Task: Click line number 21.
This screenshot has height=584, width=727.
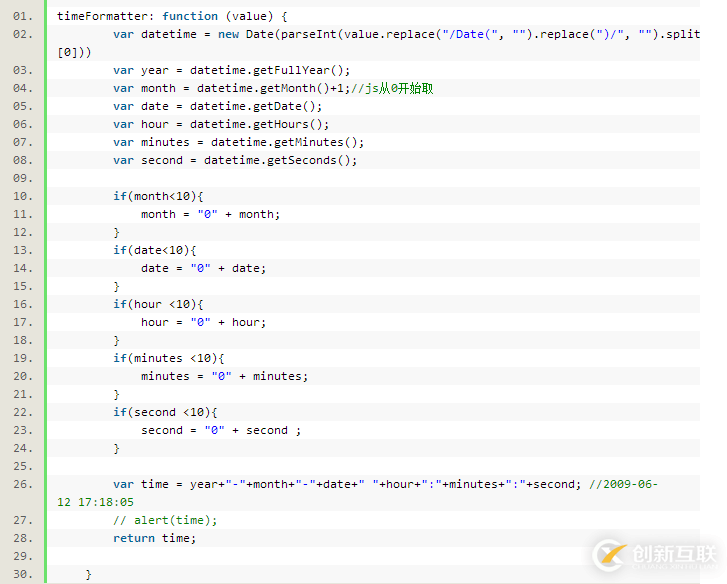Action: pyautogui.click(x=23, y=394)
